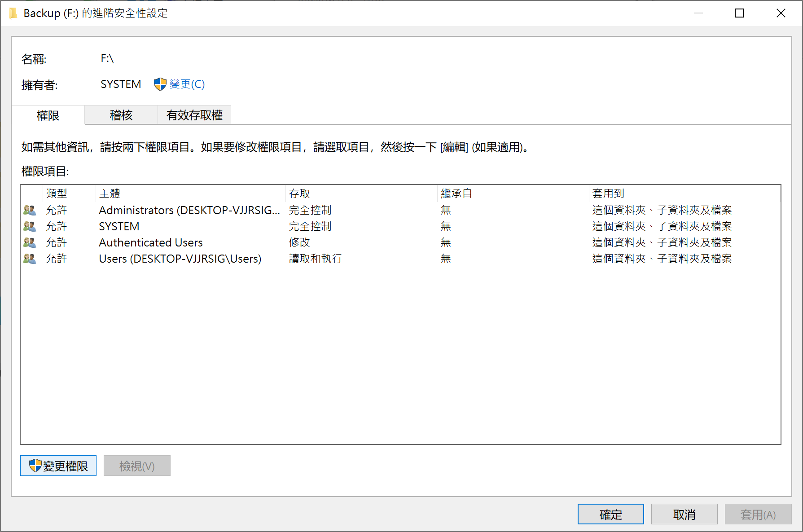This screenshot has width=803, height=532.
Task: Switch to the 有效存取權 tab
Action: pyautogui.click(x=194, y=115)
